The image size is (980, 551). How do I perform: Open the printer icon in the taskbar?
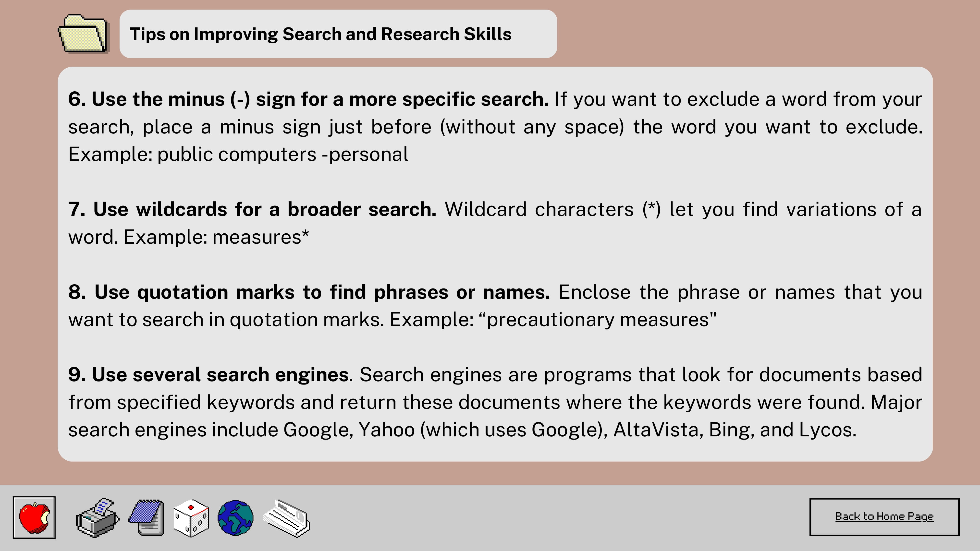[98, 517]
